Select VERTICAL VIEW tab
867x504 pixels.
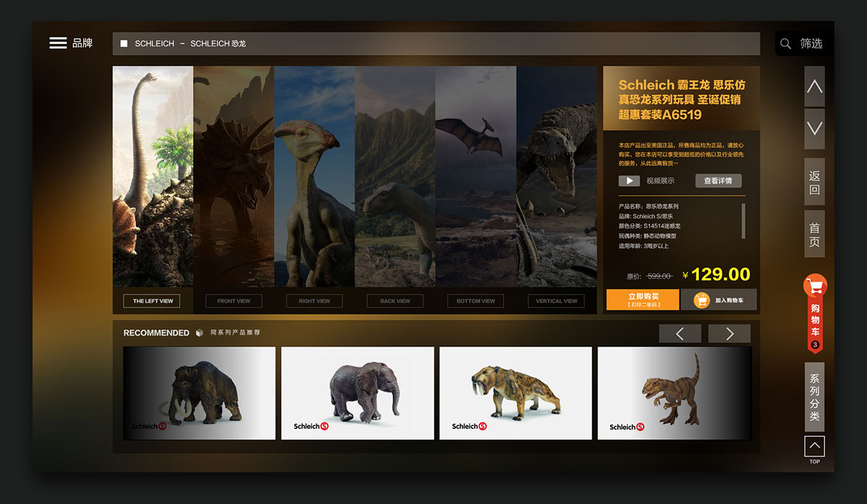click(556, 301)
